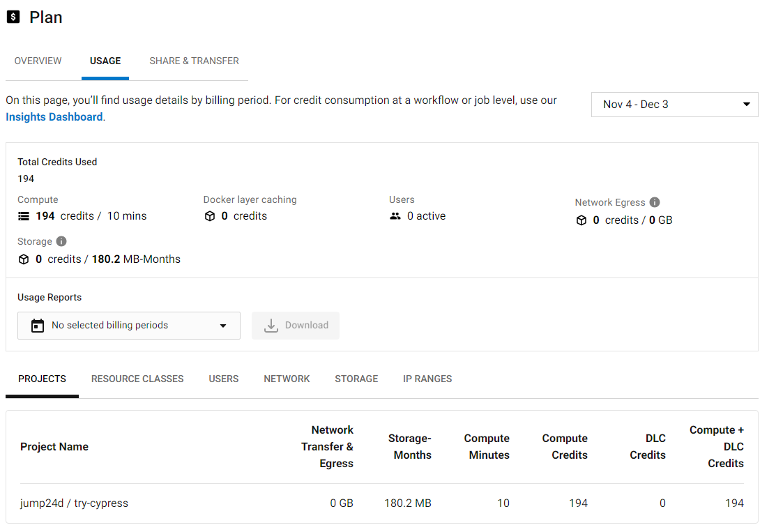Click the calendar icon in Usage Reports
This screenshot has height=532, width=776.
(38, 326)
